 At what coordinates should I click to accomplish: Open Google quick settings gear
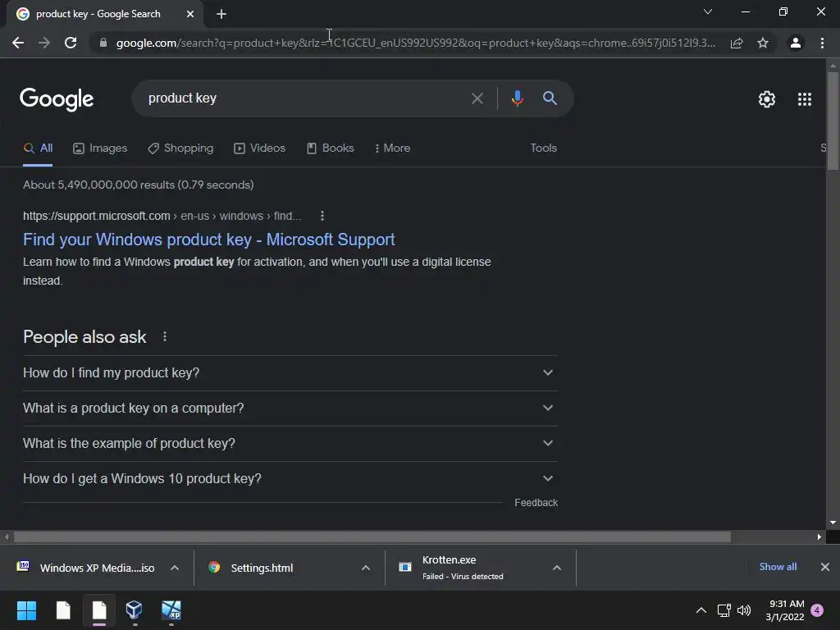[767, 99]
